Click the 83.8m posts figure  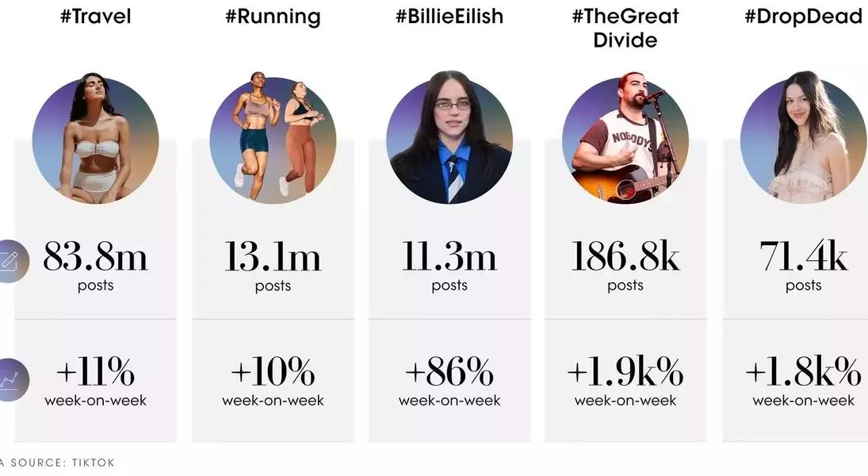click(96, 266)
